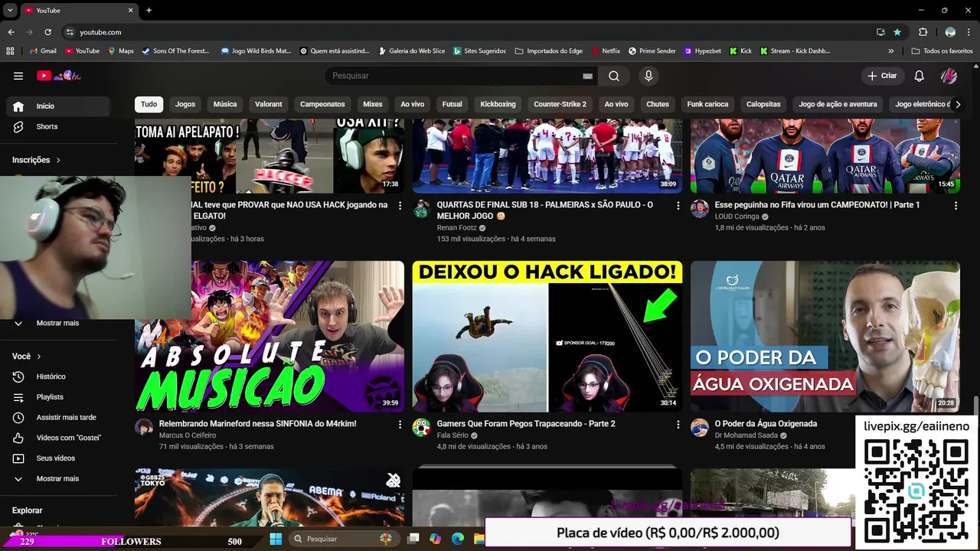Open the Dr Mohamad Saada channel avatar

[x=700, y=427]
